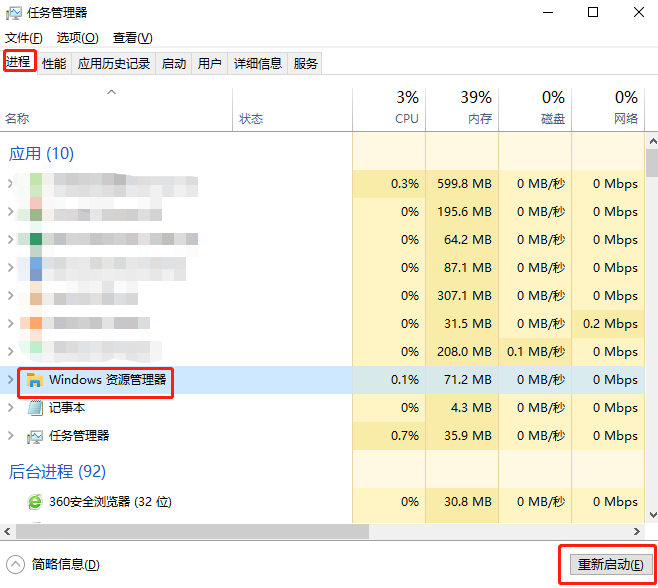Click the 重新启动(E) button
The image size is (658, 588).
point(607,564)
